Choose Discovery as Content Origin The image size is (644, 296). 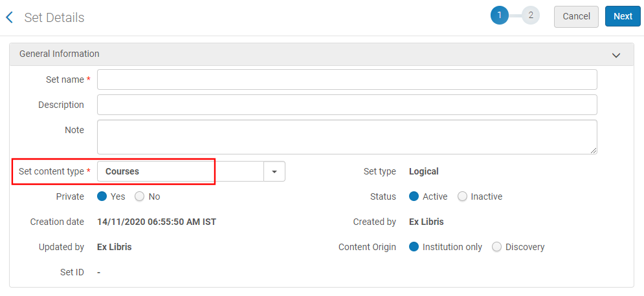[497, 247]
